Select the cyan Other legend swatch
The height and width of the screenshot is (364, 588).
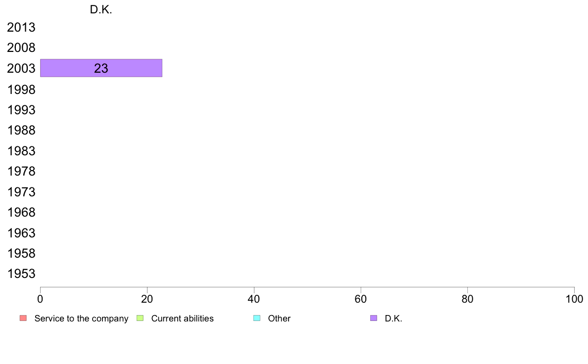pyautogui.click(x=257, y=318)
